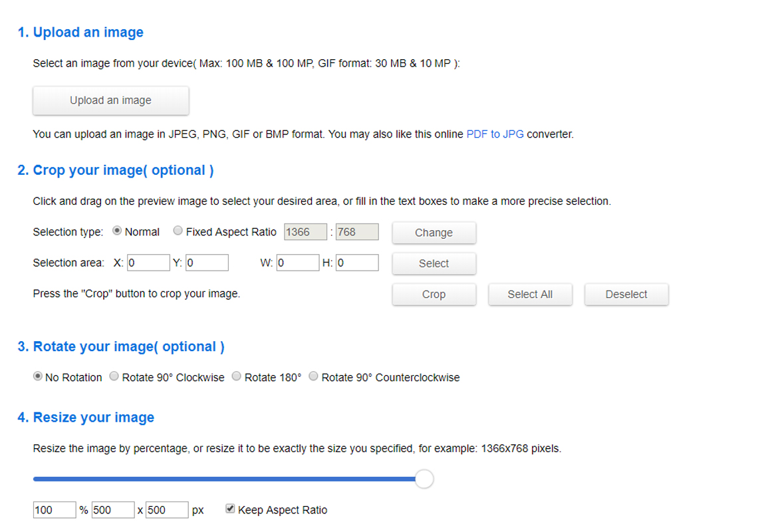Click the Select button
The height and width of the screenshot is (532, 758).
coord(434,263)
